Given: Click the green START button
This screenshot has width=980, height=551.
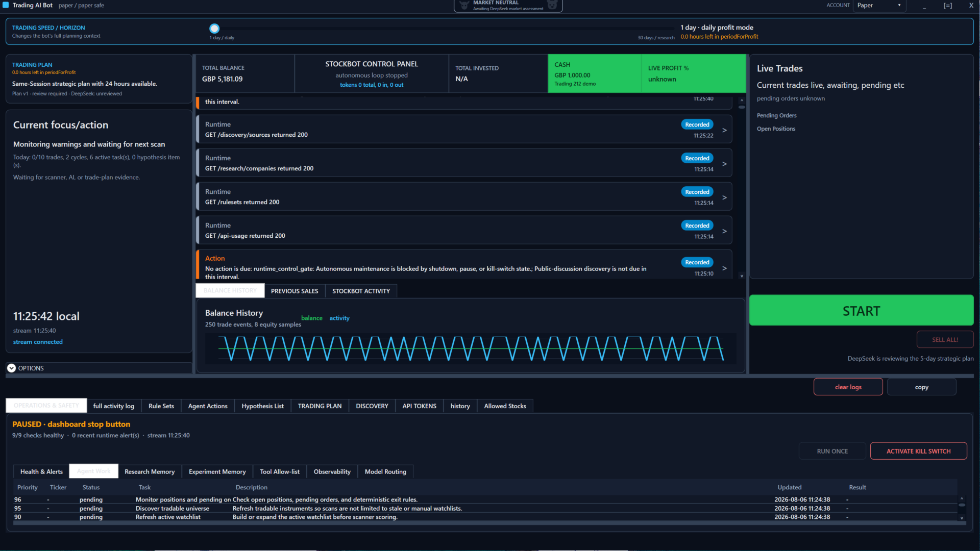Looking at the screenshot, I should [x=862, y=310].
